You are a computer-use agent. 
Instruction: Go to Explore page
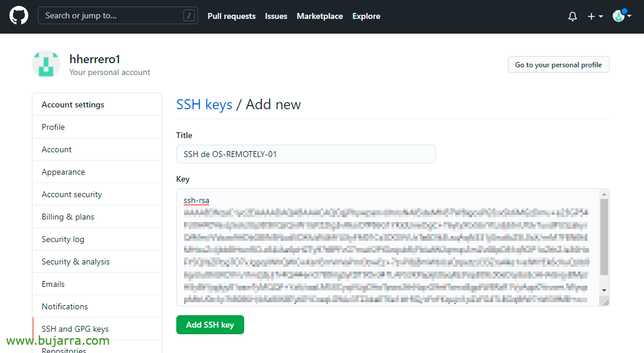click(x=366, y=16)
